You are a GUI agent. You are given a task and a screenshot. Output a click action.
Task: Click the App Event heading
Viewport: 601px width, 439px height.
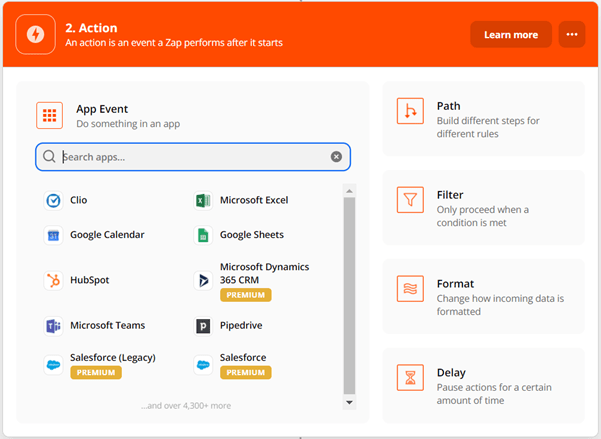click(x=102, y=109)
